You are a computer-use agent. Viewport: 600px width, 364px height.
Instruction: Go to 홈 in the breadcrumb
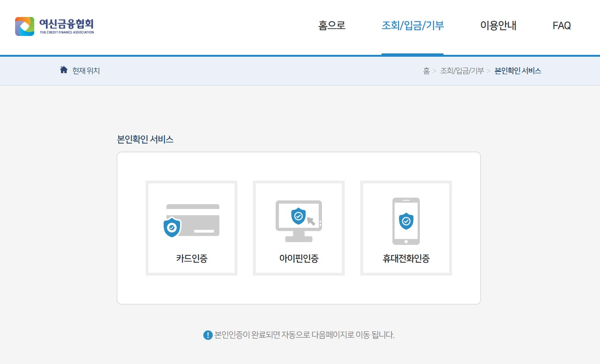pyautogui.click(x=426, y=71)
